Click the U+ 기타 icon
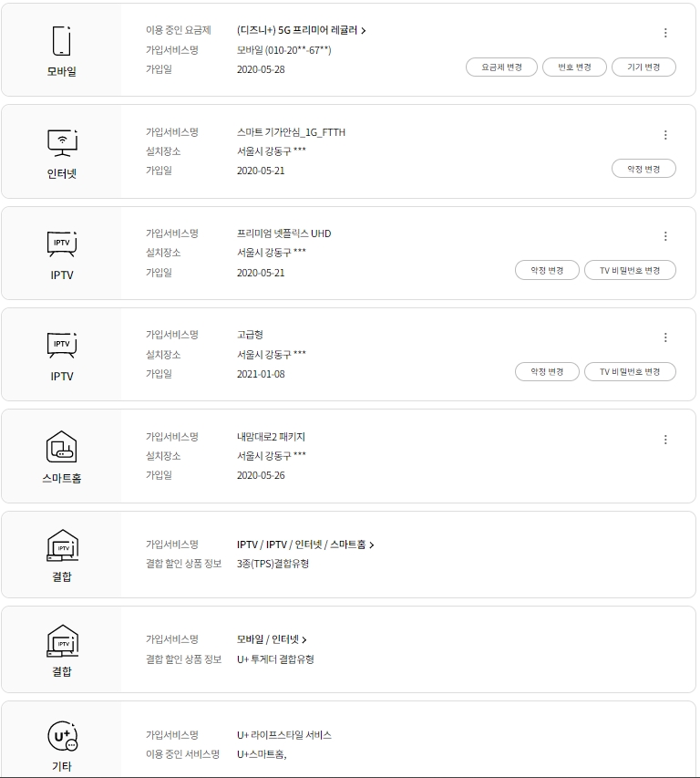The image size is (700, 778). [x=62, y=736]
